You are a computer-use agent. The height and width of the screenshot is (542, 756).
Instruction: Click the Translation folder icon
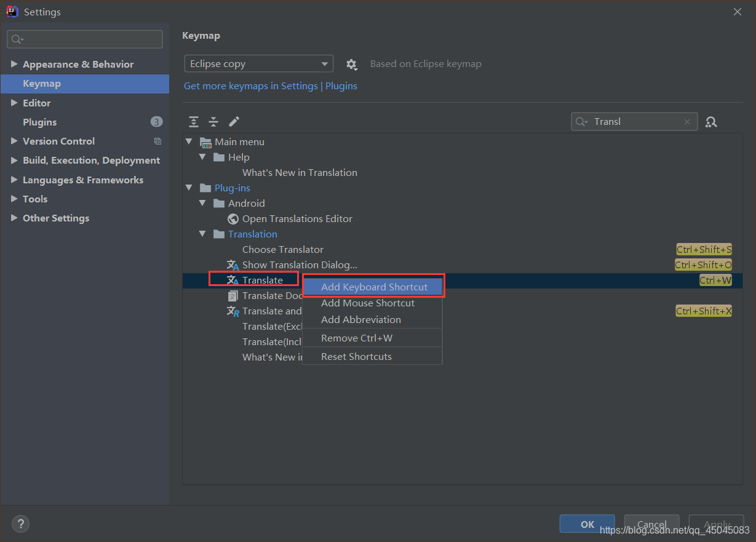[219, 234]
